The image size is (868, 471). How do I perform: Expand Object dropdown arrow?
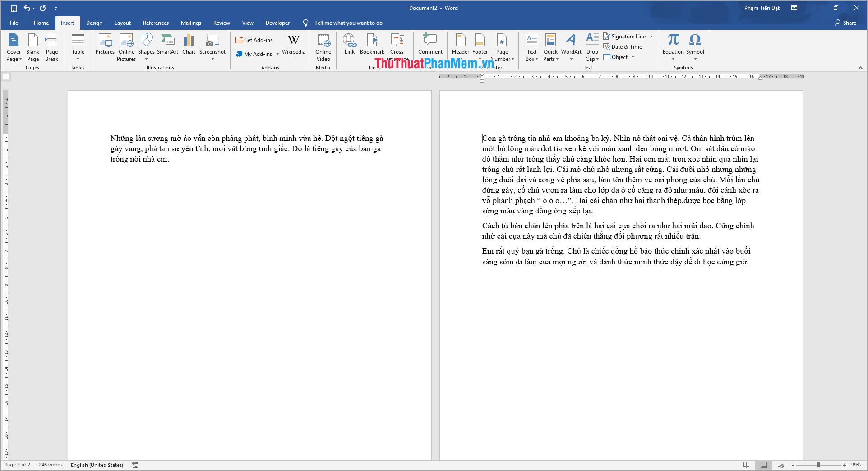[633, 57]
